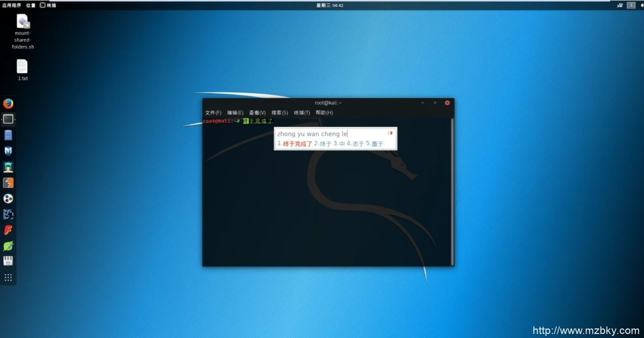Click the root@kali prompt text
This screenshot has width=644, height=338.
(221, 121)
